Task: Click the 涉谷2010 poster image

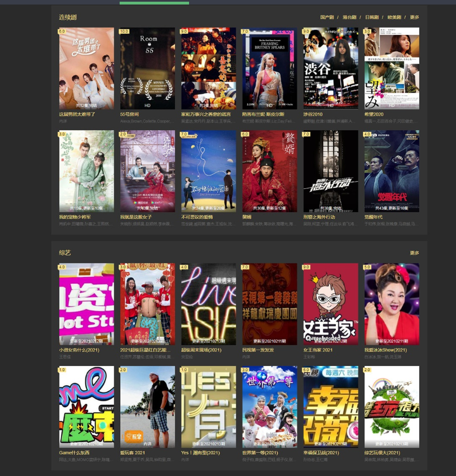Action: click(331, 68)
